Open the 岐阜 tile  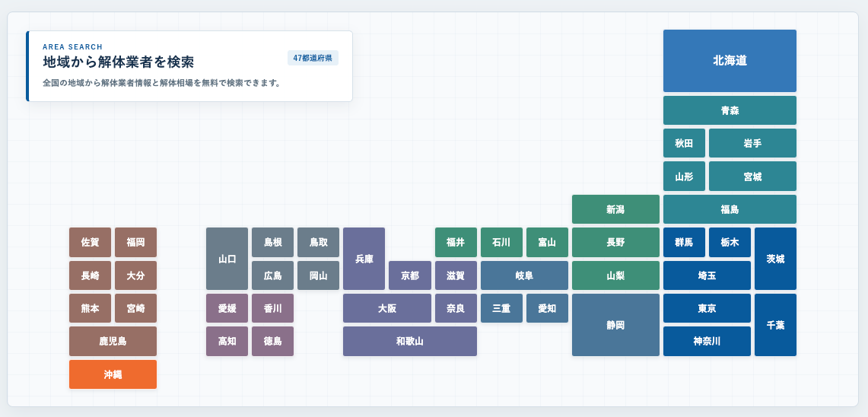point(524,275)
